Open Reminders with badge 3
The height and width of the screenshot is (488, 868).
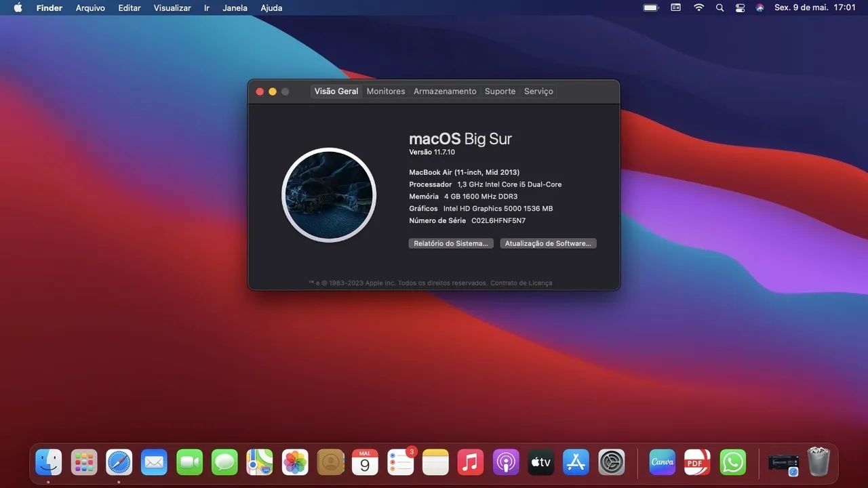pos(401,462)
